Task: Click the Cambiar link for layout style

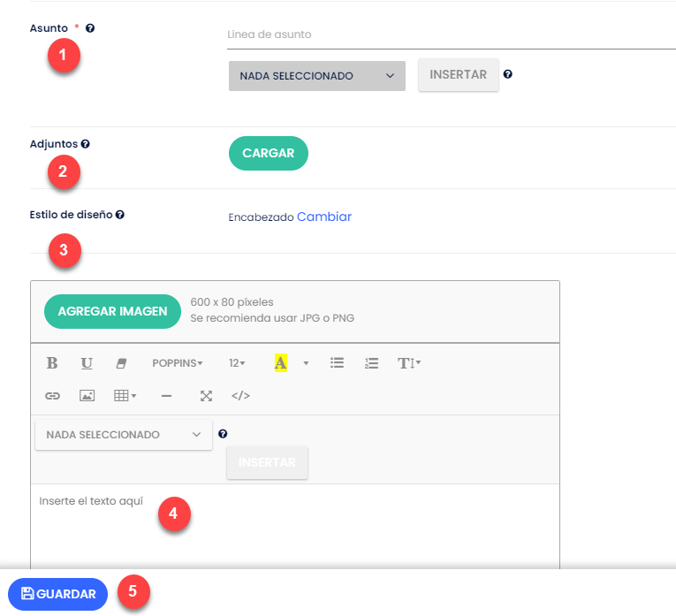Action: pos(323,217)
